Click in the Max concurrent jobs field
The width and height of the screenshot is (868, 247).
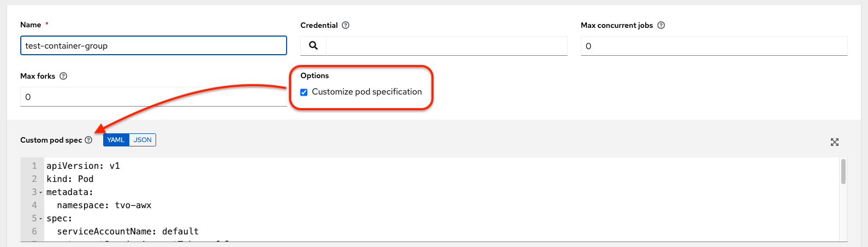714,46
